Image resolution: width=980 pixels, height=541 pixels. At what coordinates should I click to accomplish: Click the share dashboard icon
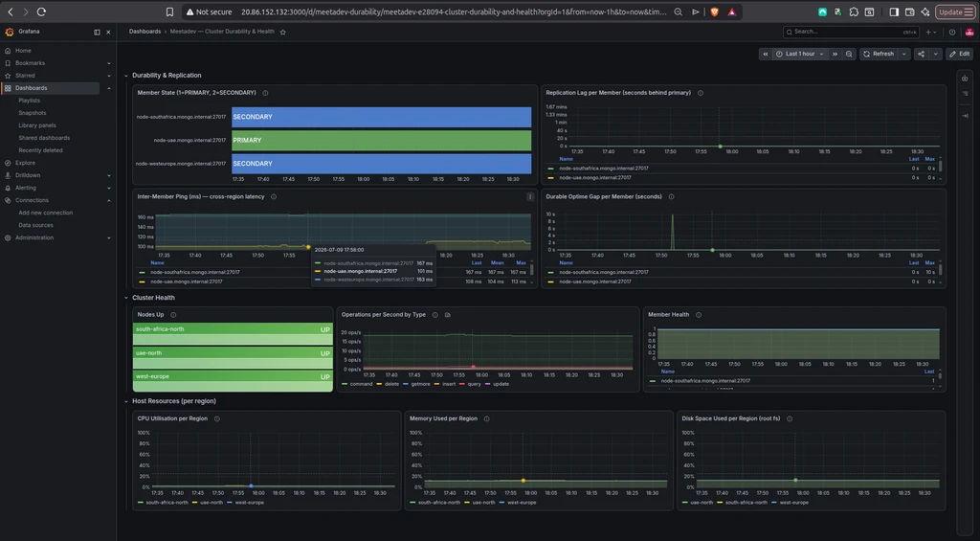pos(922,54)
